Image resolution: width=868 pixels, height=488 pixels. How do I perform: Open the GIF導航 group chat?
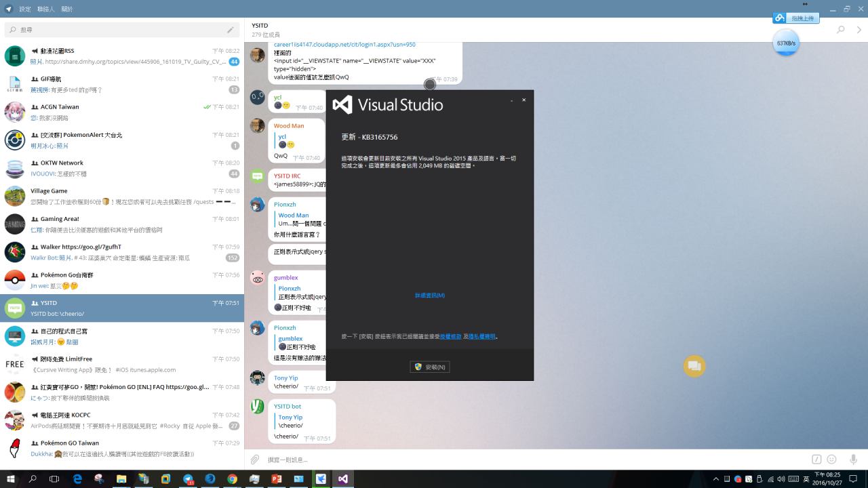(122, 84)
